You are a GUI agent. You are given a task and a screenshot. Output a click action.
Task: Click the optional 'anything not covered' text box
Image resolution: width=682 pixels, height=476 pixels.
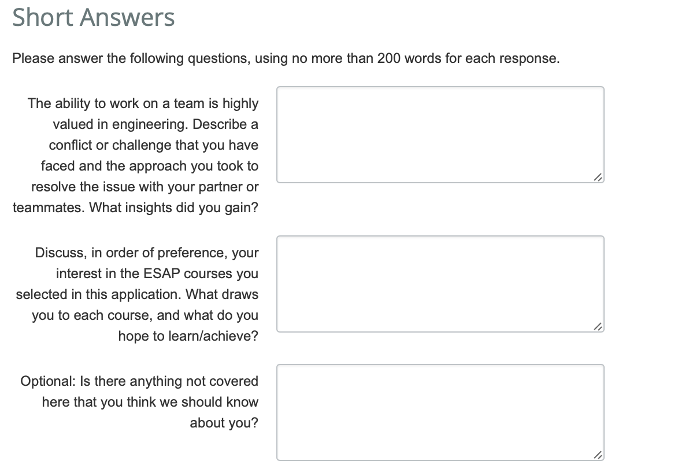[x=440, y=412]
